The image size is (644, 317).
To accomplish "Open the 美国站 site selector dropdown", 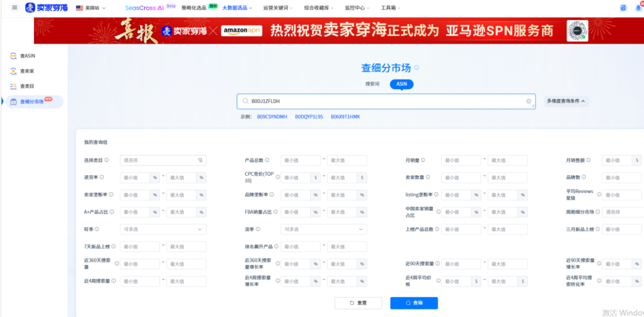I will coord(91,8).
